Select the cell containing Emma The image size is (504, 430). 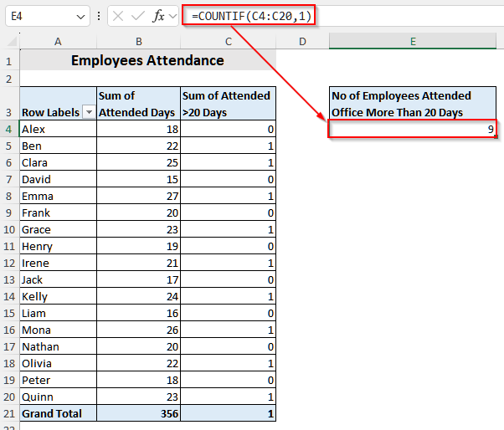(58, 196)
